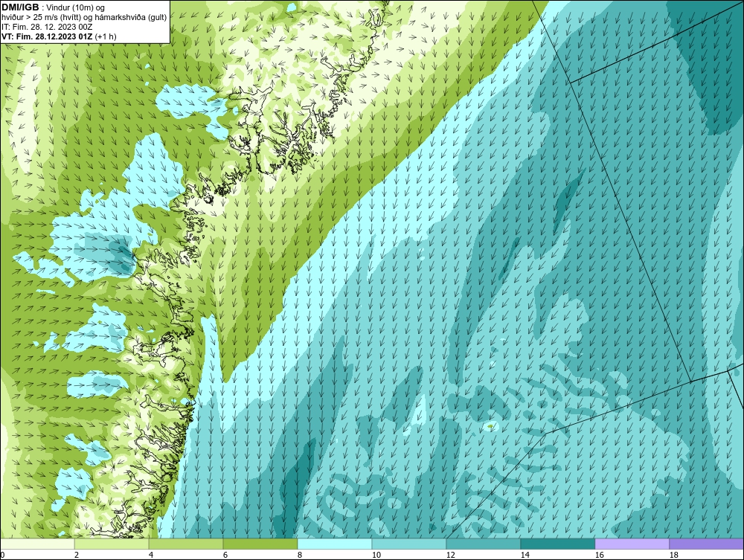Click the legend label '12'
744x560 pixels.
(451, 555)
